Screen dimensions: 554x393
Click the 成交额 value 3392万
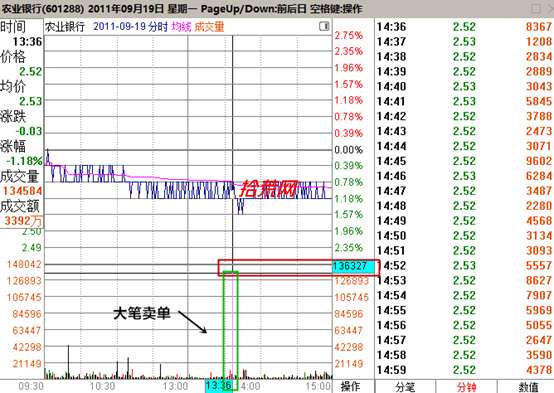(23, 221)
